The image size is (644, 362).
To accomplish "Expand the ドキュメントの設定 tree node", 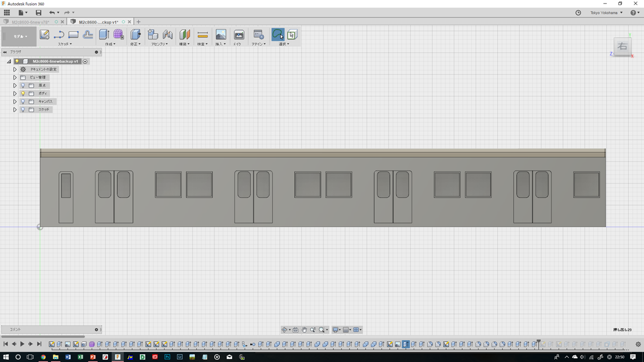I will 15,69.
